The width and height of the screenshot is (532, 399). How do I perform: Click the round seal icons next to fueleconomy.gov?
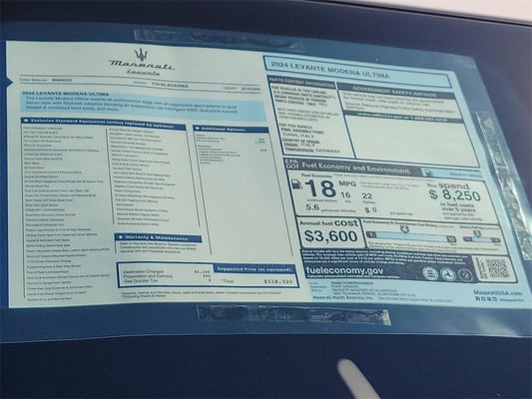click(x=447, y=274)
